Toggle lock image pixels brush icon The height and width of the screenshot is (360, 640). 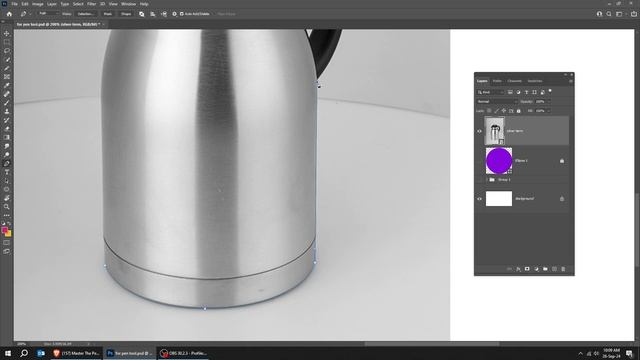coord(496,111)
